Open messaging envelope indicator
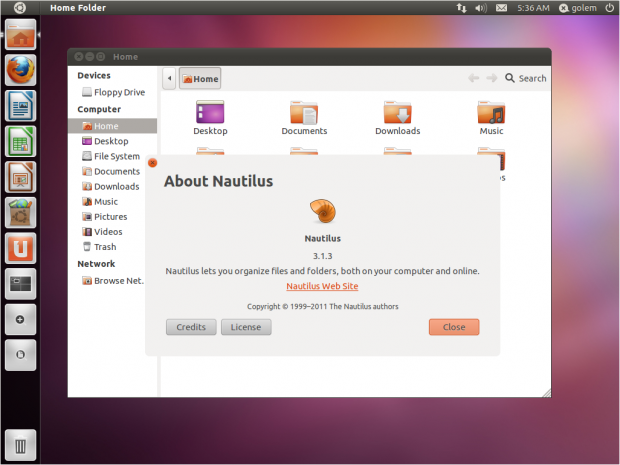This screenshot has width=620, height=465. click(501, 8)
